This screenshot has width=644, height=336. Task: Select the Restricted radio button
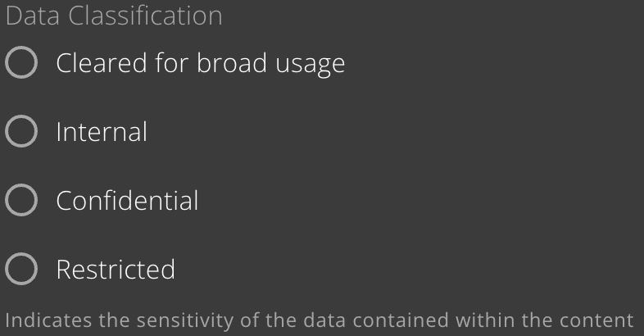[x=21, y=269]
